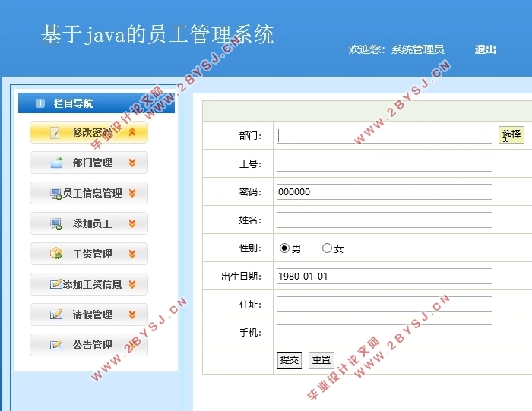532x411 pixels.
Task: Open the 员工信息管理 menu item
Action: click(89, 193)
